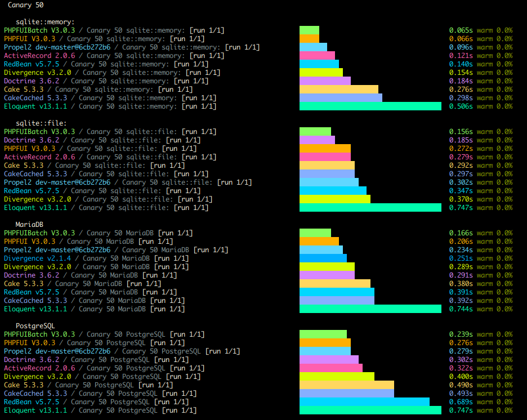Click the 0.689s RedBean timing value

(461, 402)
